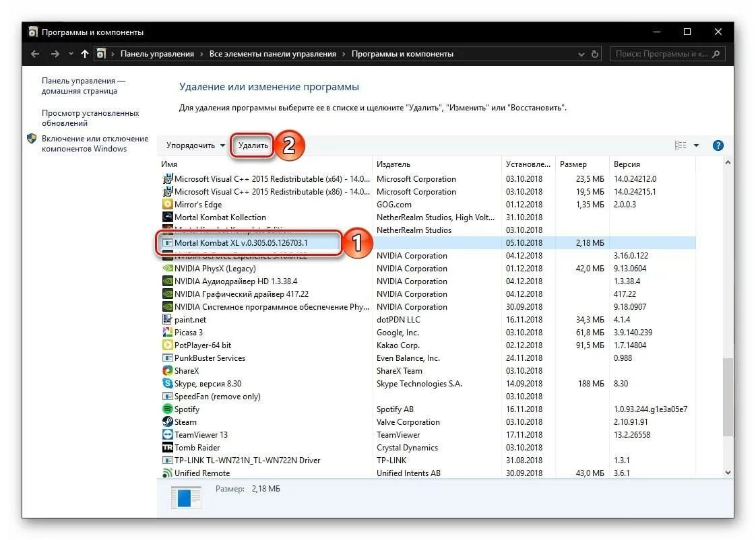
Task: Select the Mortal Kombat Kollection icon
Action: coord(167,217)
